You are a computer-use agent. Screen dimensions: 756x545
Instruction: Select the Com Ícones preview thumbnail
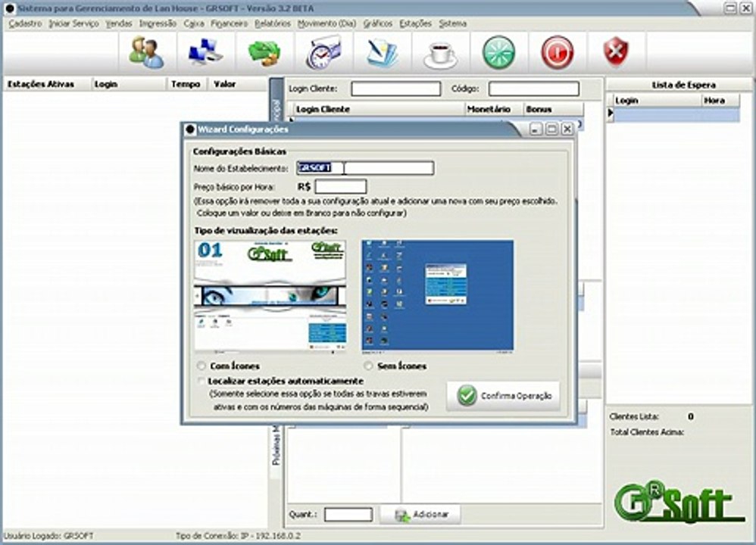(x=270, y=297)
